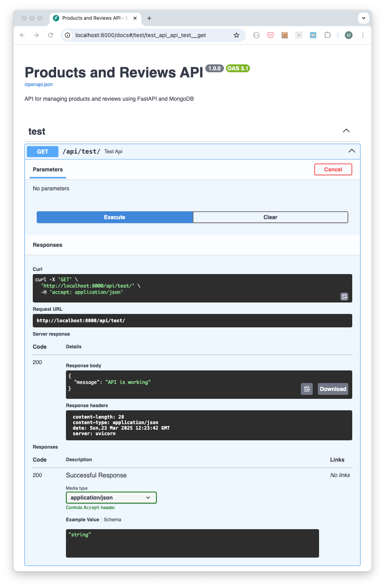Image resolution: width=385 pixels, height=588 pixels.
Task: Click the address bar URL field
Action: 150,35
